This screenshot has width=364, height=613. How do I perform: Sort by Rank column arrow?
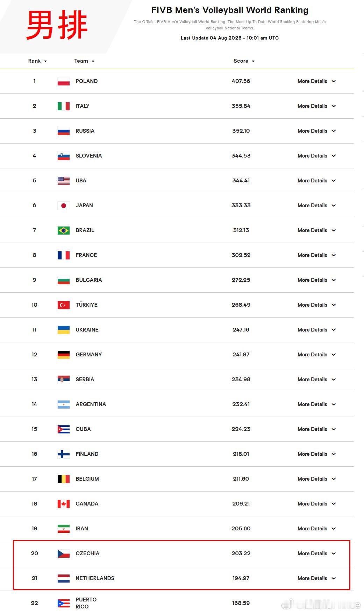(x=45, y=61)
